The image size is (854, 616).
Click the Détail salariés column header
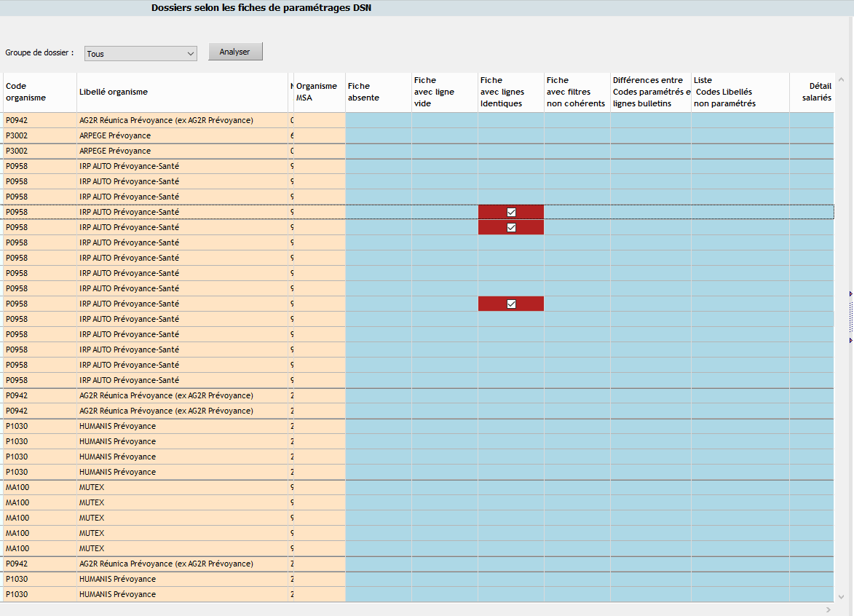[x=812, y=92]
